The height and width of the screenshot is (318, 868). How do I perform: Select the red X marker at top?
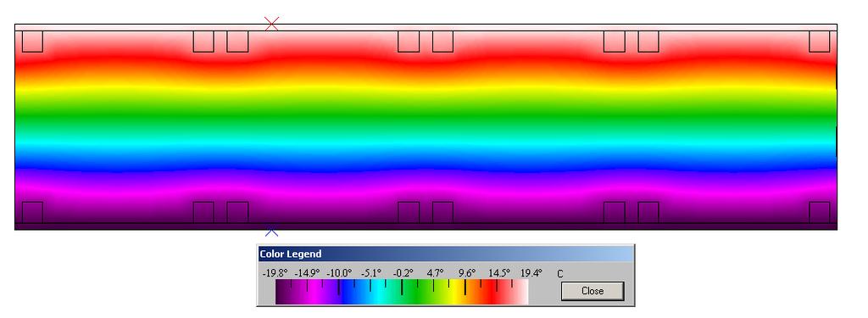[272, 23]
